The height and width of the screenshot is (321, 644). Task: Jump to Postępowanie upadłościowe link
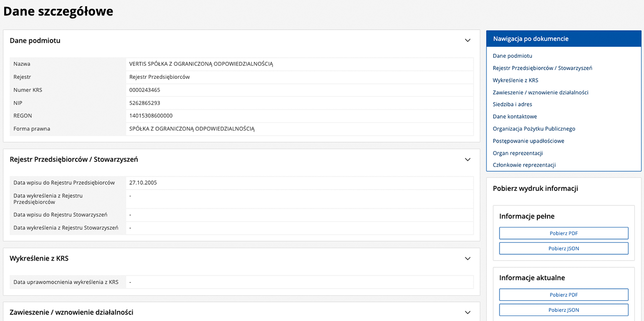point(528,141)
